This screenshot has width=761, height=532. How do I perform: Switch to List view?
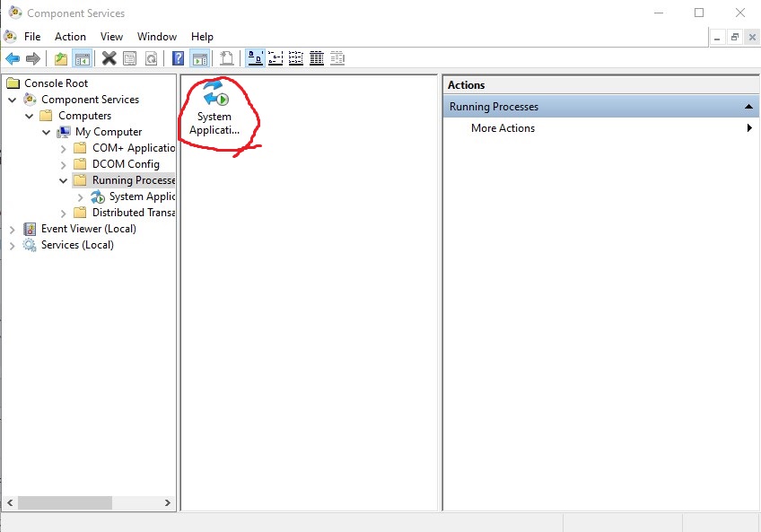[x=296, y=58]
